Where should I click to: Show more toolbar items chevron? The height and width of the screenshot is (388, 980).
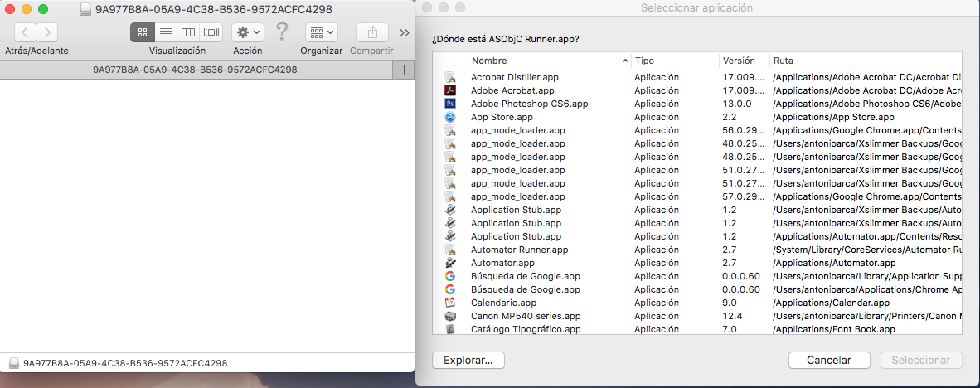(x=405, y=33)
